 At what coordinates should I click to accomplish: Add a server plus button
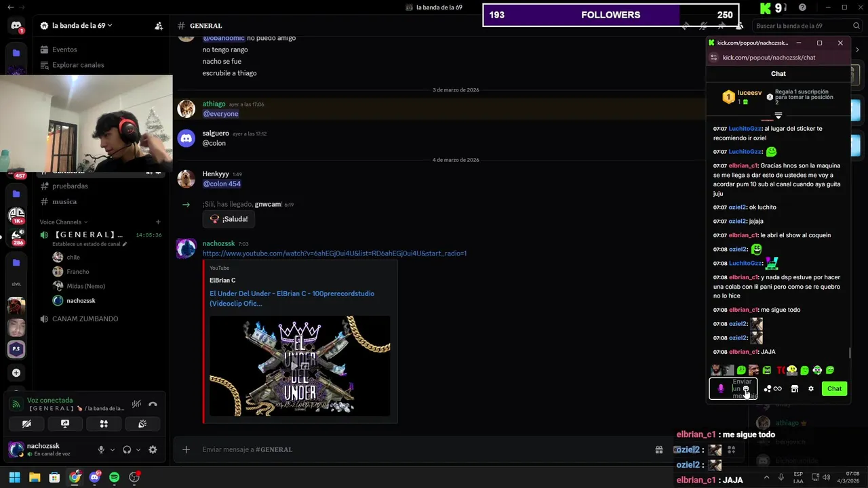(16, 373)
